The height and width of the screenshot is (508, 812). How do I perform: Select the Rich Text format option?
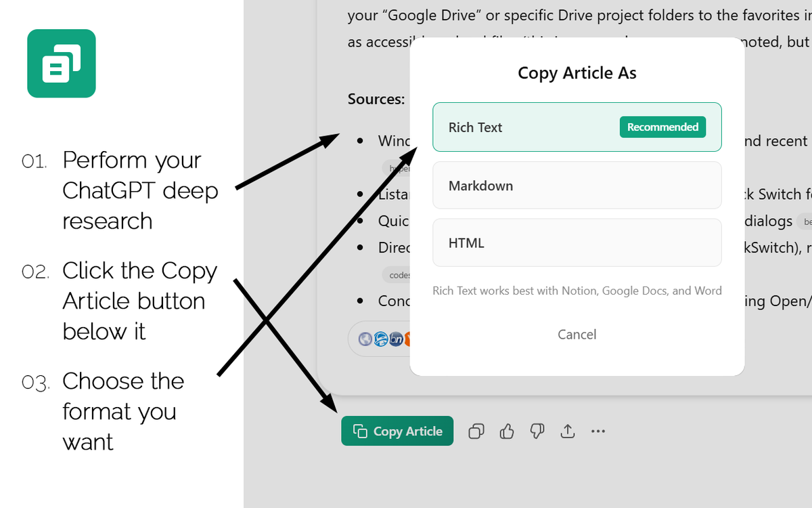pyautogui.click(x=577, y=127)
